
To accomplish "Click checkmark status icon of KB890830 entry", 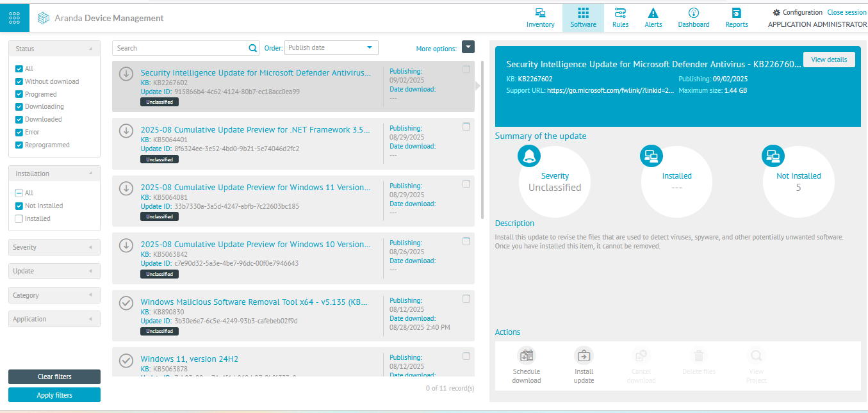I will [126, 303].
